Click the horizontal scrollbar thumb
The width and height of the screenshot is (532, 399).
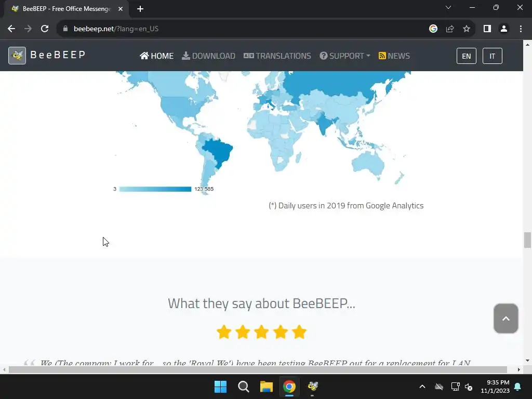(258, 370)
